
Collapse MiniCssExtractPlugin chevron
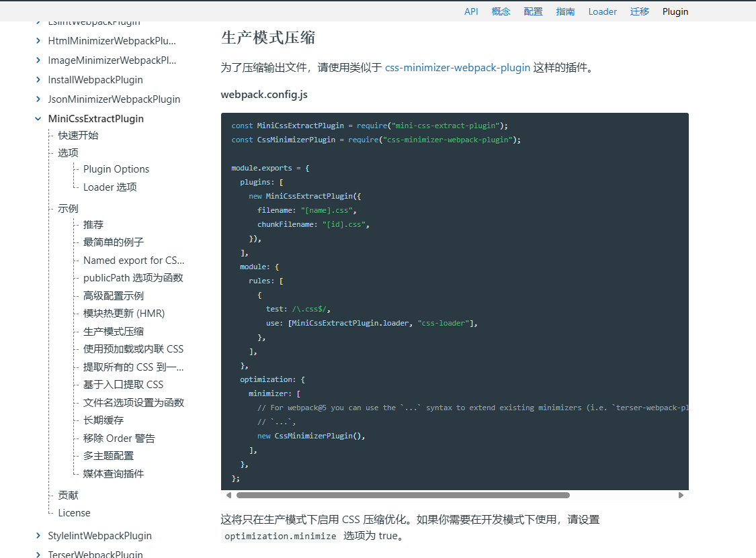coord(38,119)
